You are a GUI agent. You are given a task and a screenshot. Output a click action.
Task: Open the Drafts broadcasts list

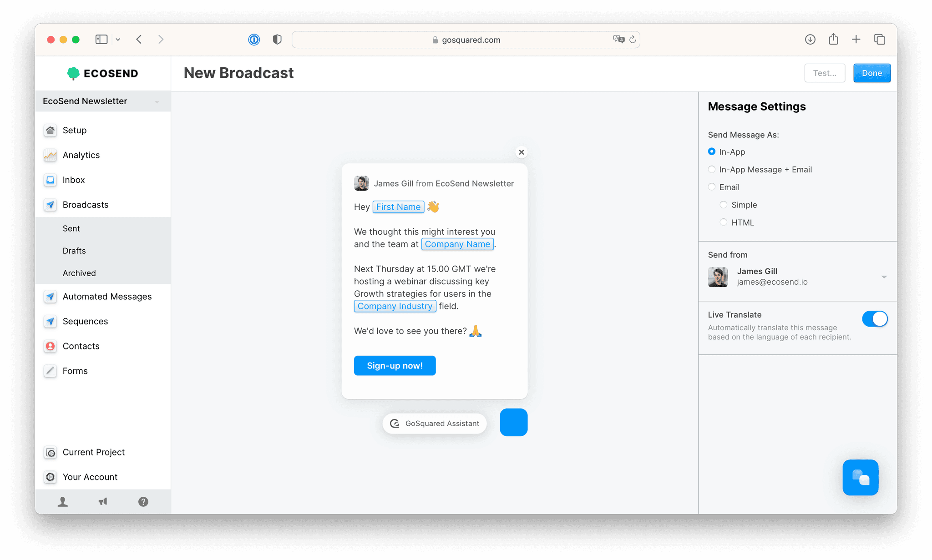(74, 251)
